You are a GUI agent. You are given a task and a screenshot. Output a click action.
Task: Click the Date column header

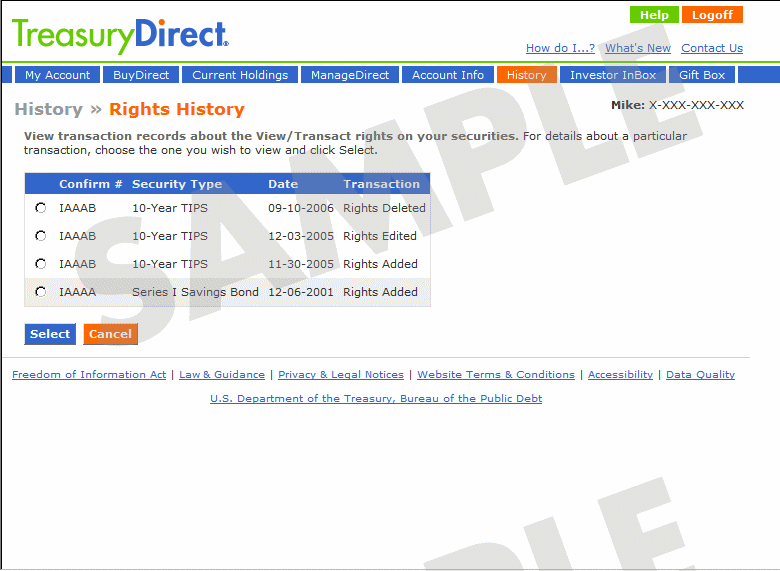coord(283,184)
